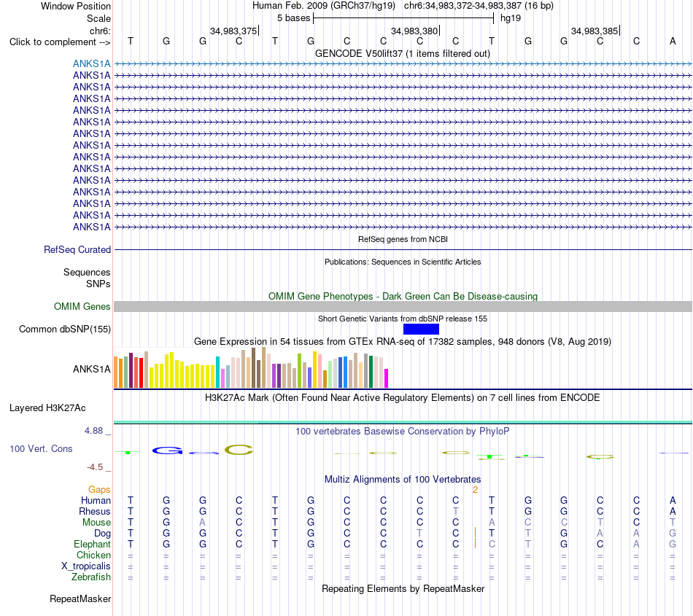693x616 pixels.
Task: Click the black ANKS1A GTEx expression label
Action: pyautogui.click(x=91, y=369)
